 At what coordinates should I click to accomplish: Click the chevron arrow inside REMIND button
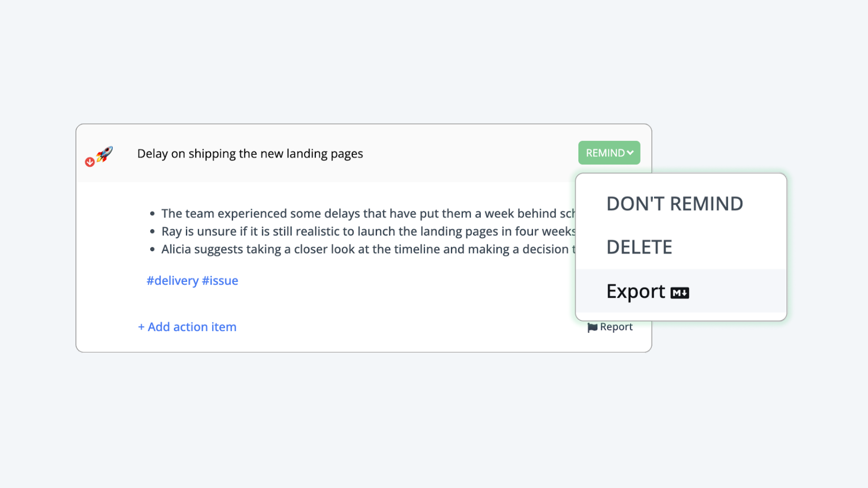[630, 153]
